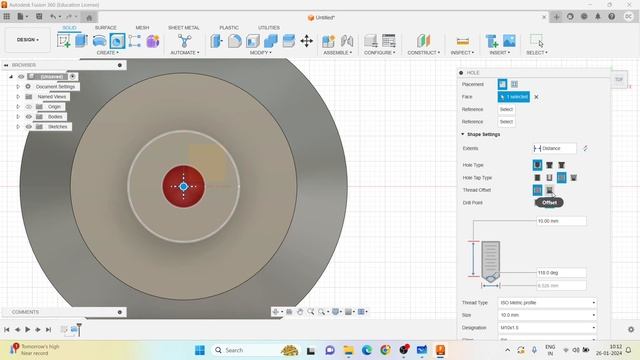Select the Combine tool icon
640x360 pixels.
271,41
